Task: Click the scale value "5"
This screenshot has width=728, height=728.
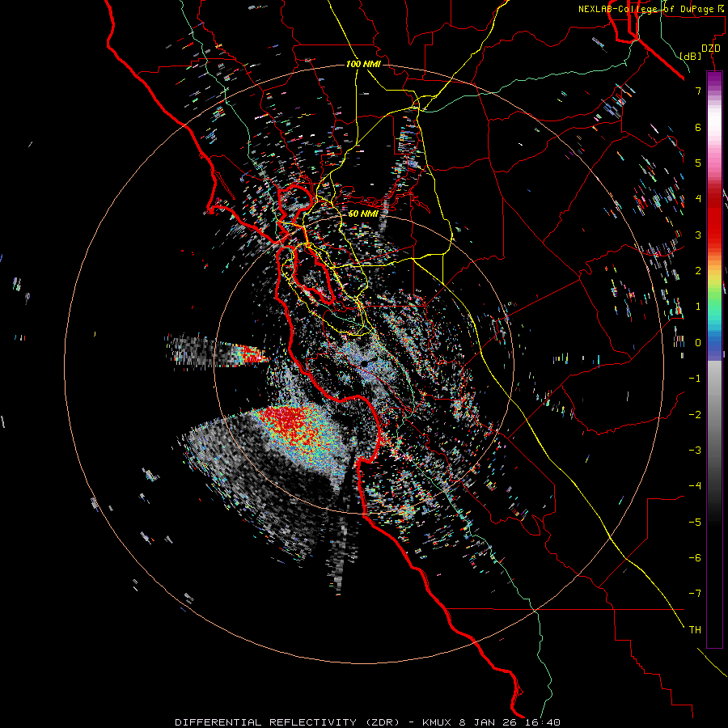Action: point(698,163)
